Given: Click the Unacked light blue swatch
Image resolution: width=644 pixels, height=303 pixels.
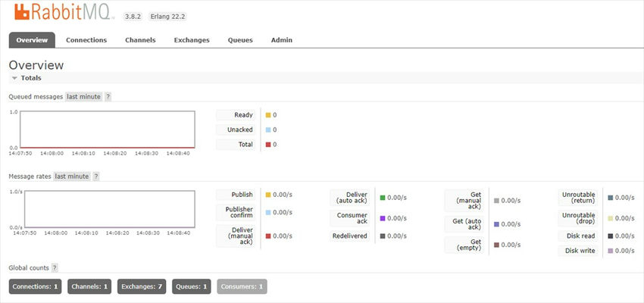Looking at the screenshot, I should click(x=268, y=130).
